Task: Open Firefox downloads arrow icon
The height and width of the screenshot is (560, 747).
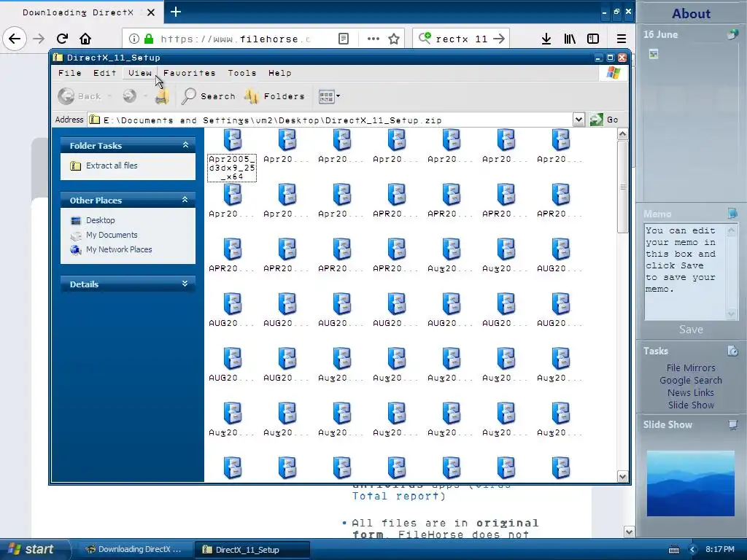Action: (x=546, y=39)
